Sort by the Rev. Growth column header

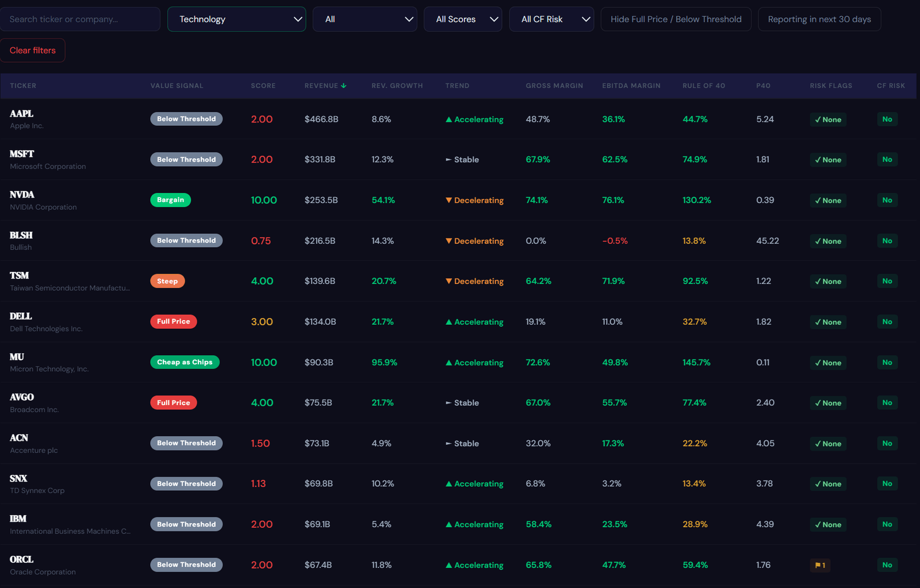pyautogui.click(x=397, y=86)
